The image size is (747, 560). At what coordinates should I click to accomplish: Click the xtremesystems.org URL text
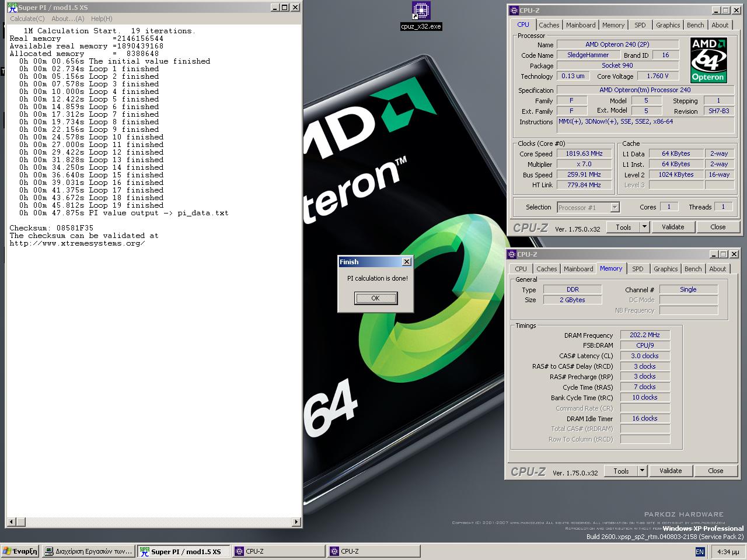coord(77,243)
